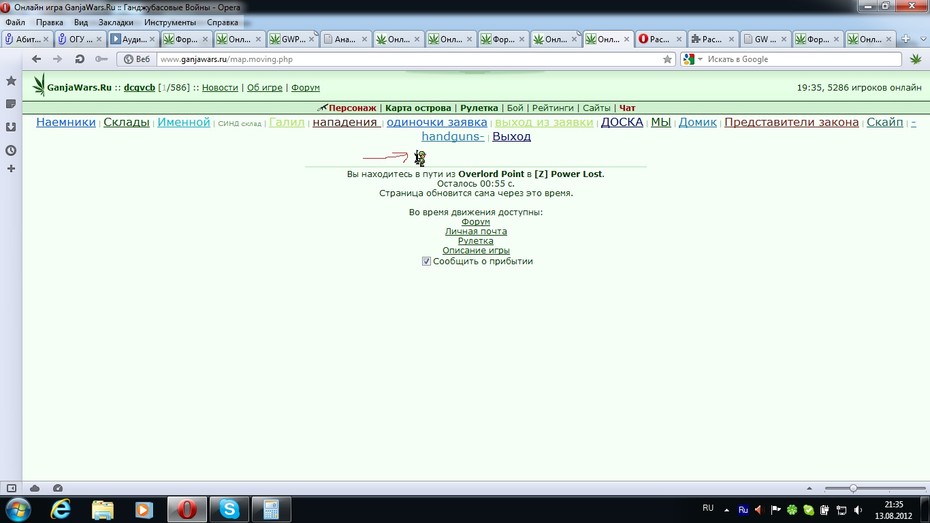Switch to the 'Ауди...' tab

pos(132,39)
